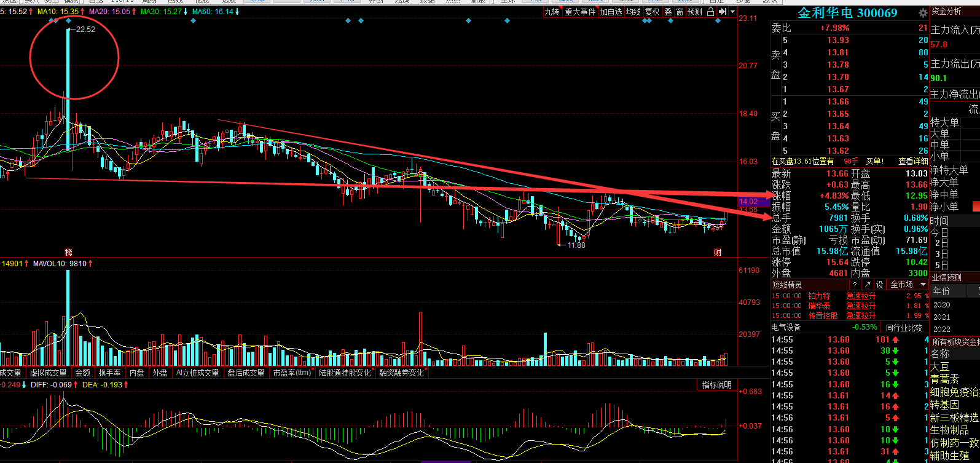The image size is (980, 463).
Task: Toggle the chart lock icon
Action: pyautogui.click(x=711, y=12)
